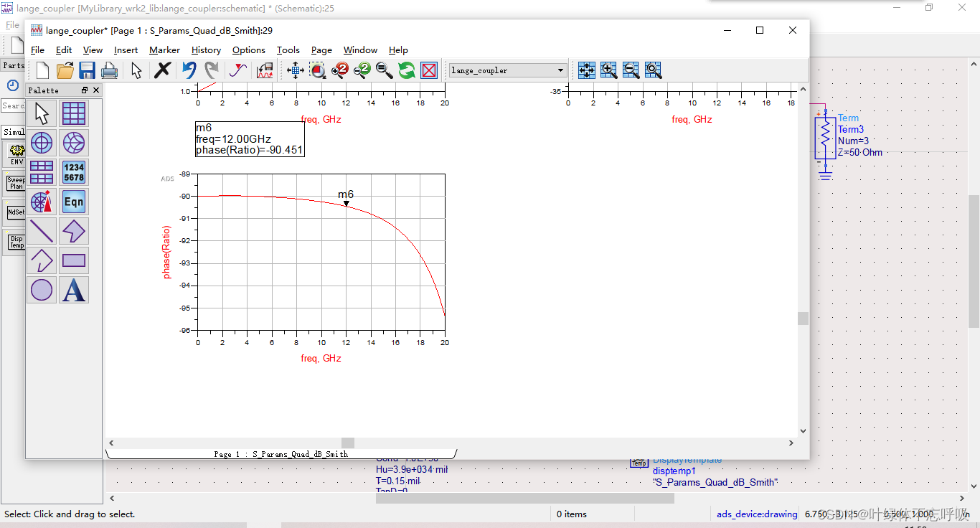Click the Print toolbar icon
Viewport: 980px width, 528px height.
click(109, 70)
